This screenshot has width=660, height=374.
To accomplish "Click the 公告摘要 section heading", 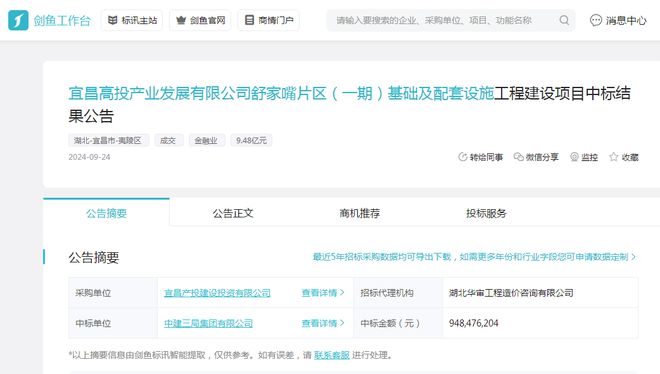I will coord(94,257).
